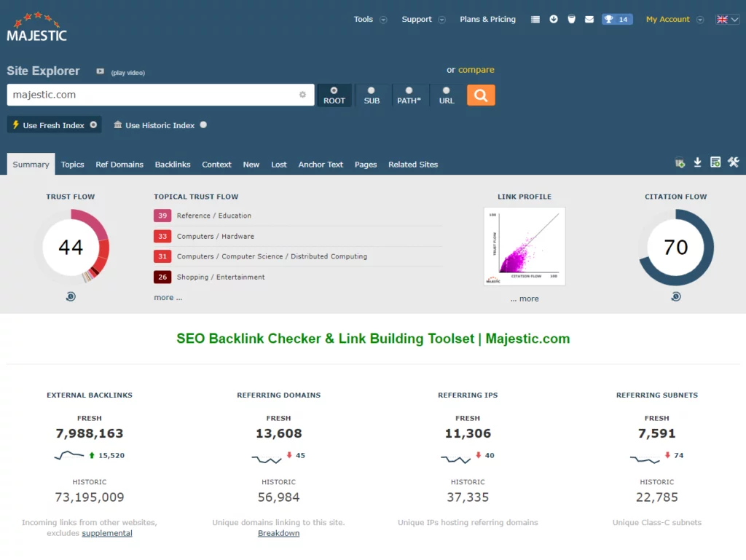
Task: Click the fresh backlinks value 7,988,163
Action: click(90, 433)
